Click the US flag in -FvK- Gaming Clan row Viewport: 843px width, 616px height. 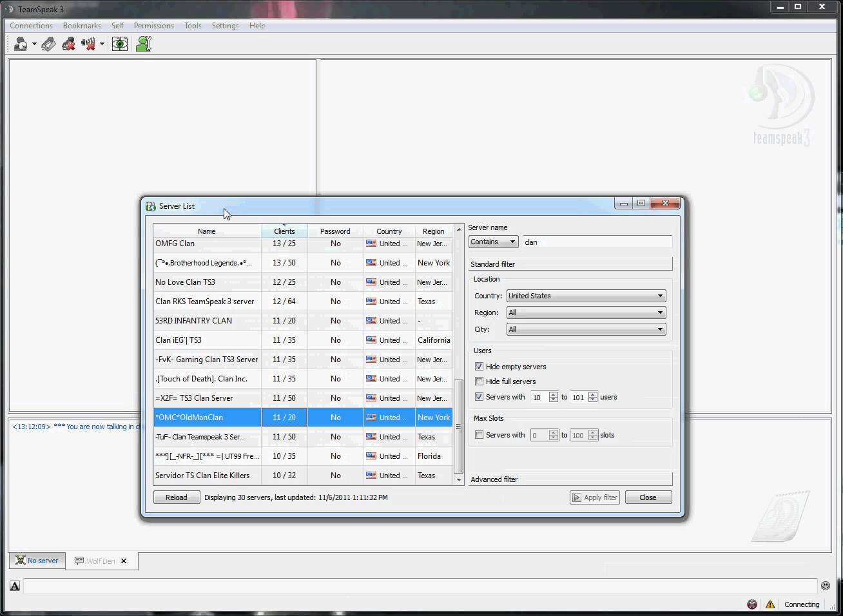371,360
